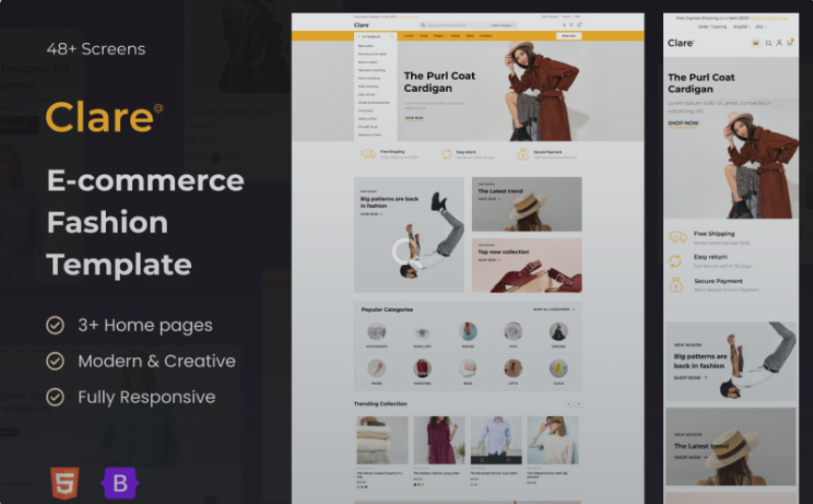
Task: Select the Shop item in navigation bar
Action: tap(423, 36)
